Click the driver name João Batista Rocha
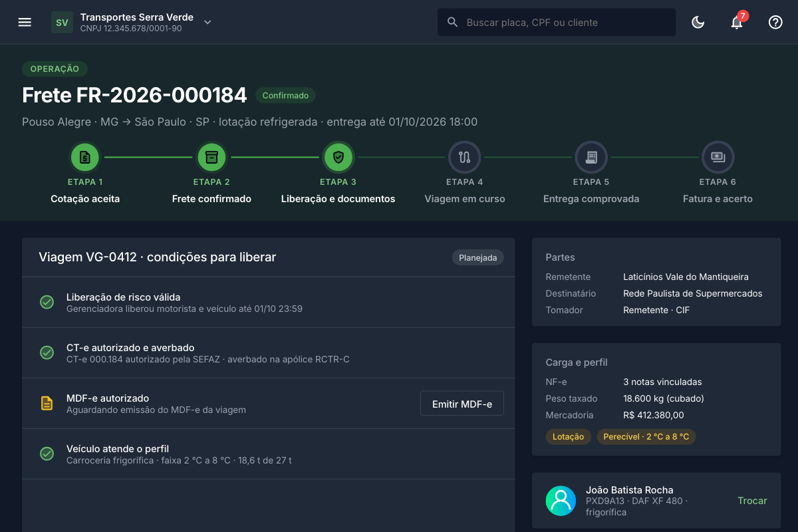798x532 pixels. [x=630, y=490]
